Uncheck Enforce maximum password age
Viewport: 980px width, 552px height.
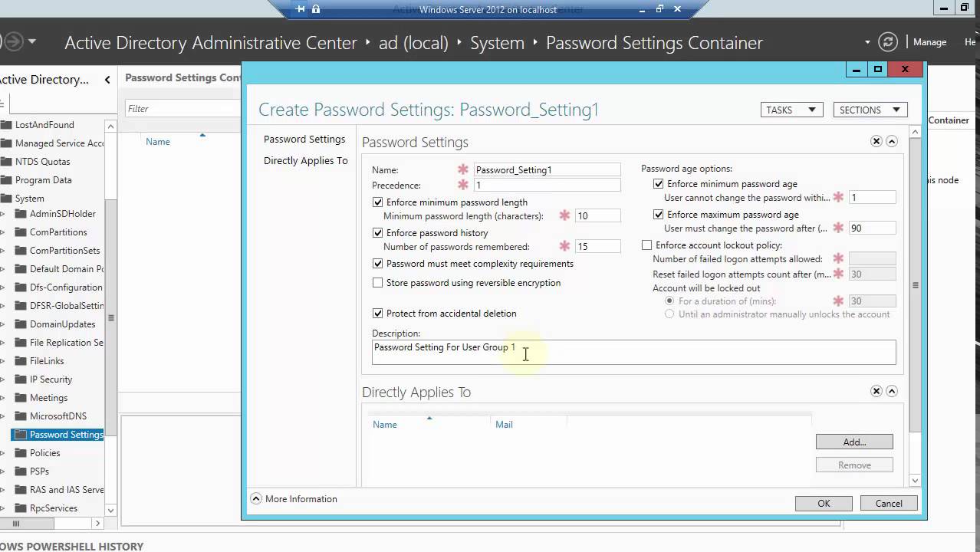[658, 215]
